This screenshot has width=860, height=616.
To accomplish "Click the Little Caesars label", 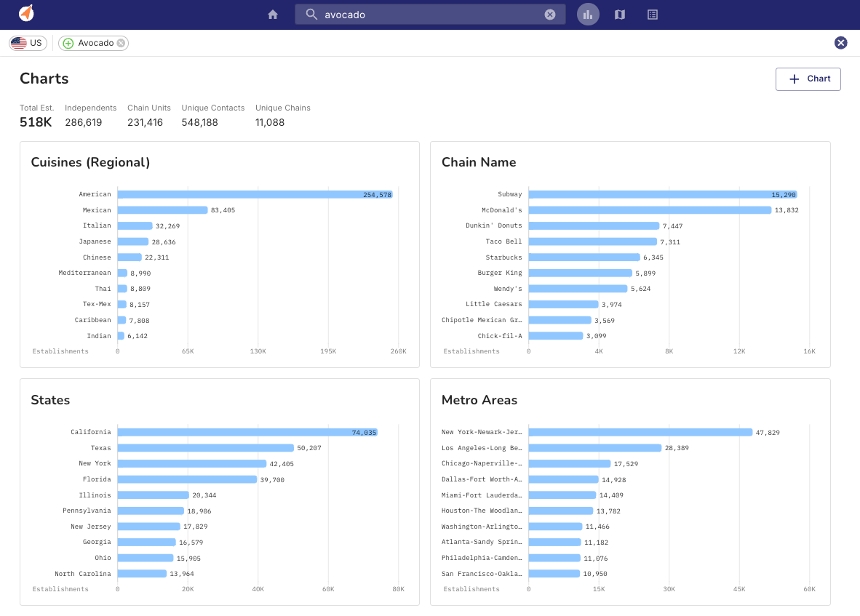I will (x=493, y=304).
